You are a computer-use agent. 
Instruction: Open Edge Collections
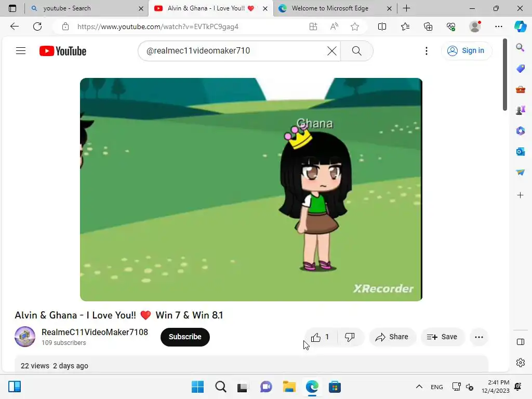428,26
